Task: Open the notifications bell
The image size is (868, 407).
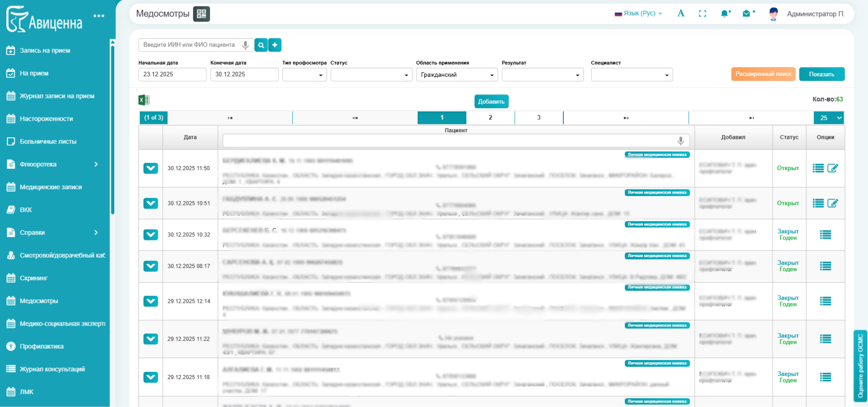Action: point(725,14)
